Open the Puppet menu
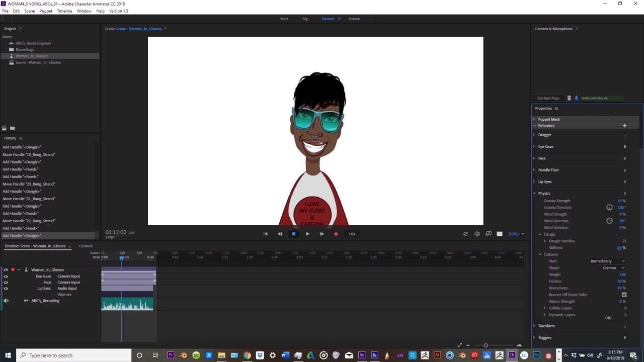This screenshot has height=362, width=644. [46, 11]
